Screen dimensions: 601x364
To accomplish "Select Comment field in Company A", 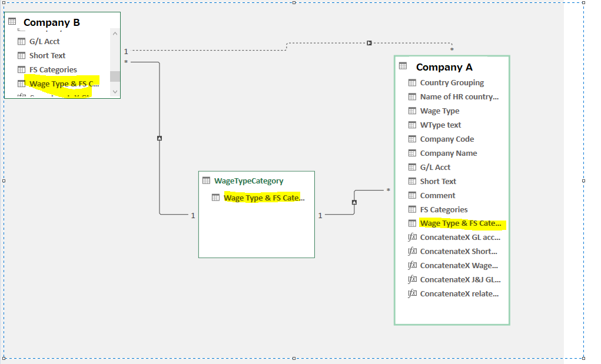I will 437,196.
